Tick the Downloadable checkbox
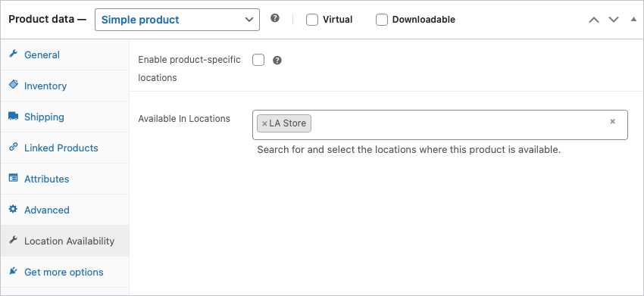The image size is (644, 296). tap(382, 20)
